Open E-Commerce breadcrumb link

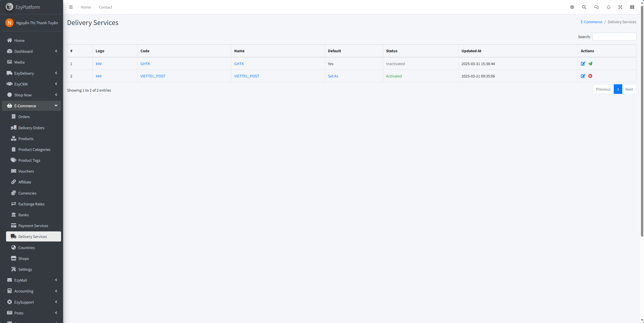coord(591,22)
